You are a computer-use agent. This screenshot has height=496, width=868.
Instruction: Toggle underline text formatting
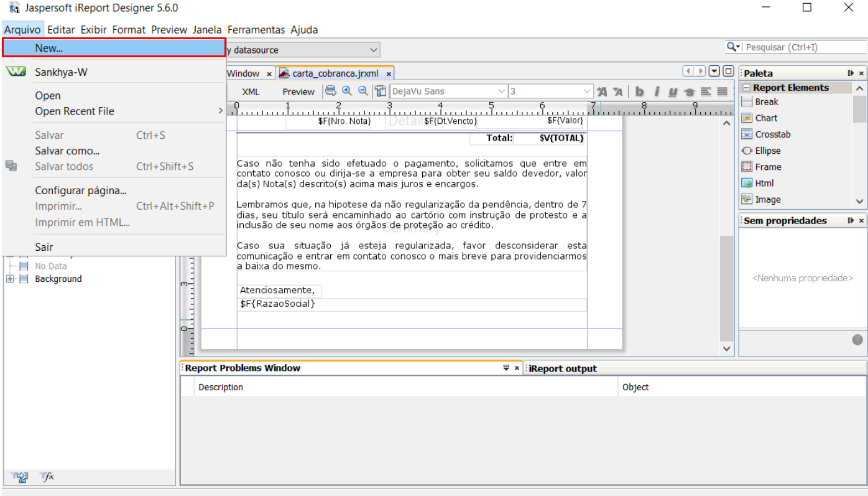click(673, 91)
